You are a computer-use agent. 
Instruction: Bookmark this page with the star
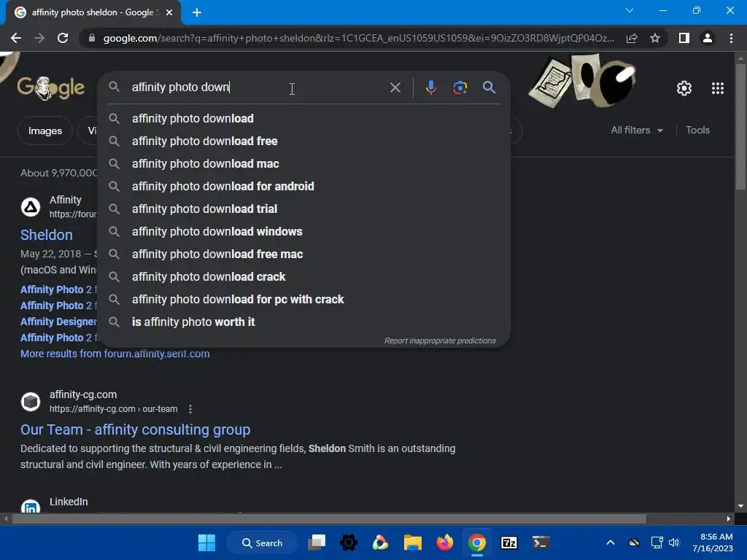655,38
